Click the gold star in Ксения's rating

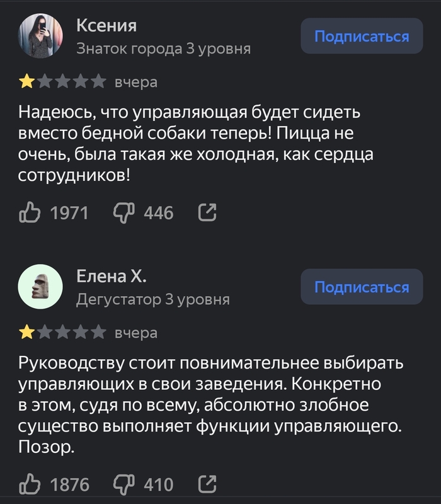(27, 81)
